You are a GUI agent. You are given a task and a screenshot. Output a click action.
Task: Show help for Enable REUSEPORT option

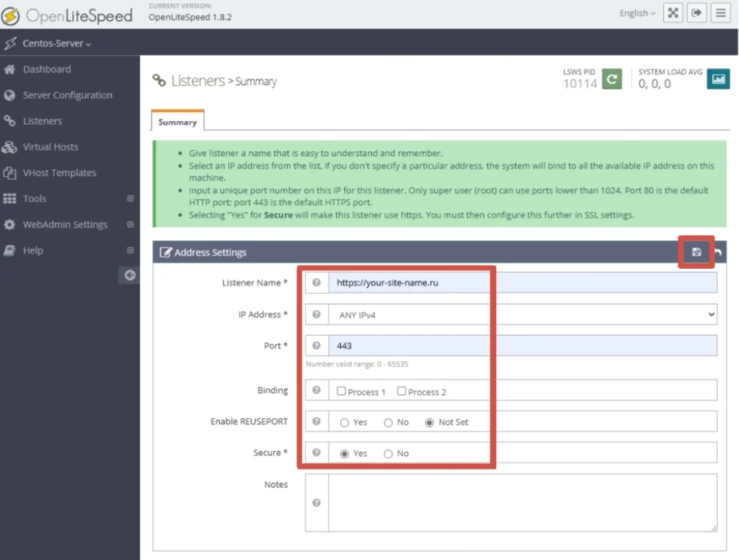316,422
